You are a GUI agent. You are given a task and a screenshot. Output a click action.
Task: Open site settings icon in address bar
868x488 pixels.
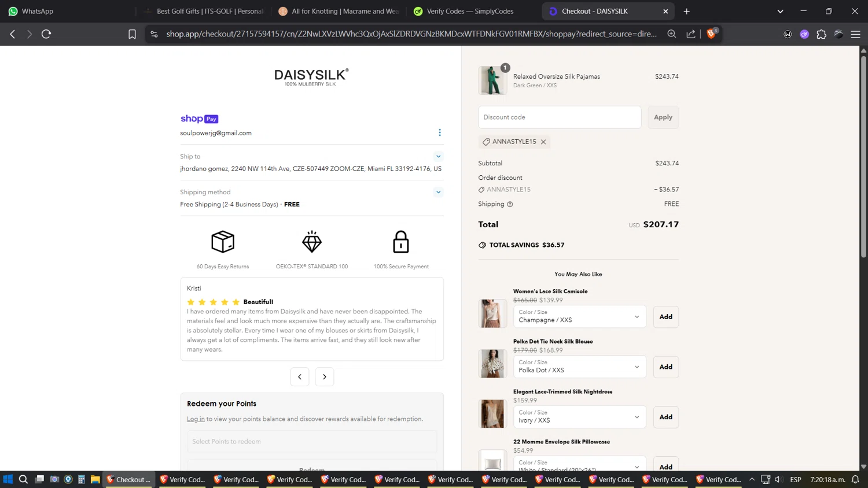[x=154, y=34]
